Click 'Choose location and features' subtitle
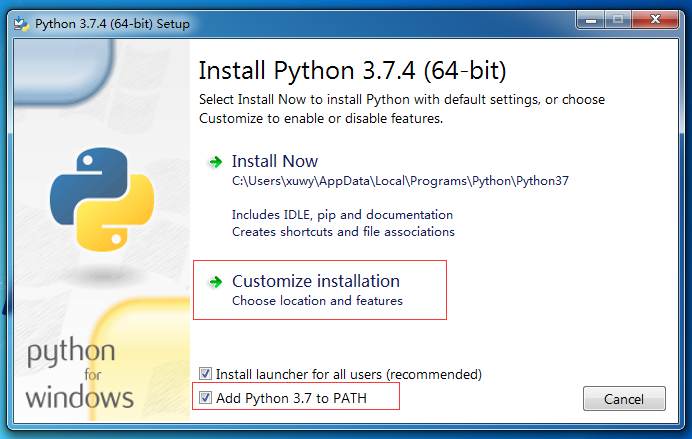The width and height of the screenshot is (692, 439). click(x=317, y=301)
